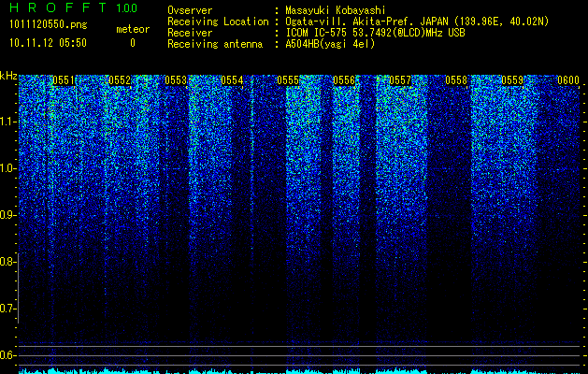Click the 0553 time marker
Screen dimensions: 588x374
pyautogui.click(x=176, y=80)
